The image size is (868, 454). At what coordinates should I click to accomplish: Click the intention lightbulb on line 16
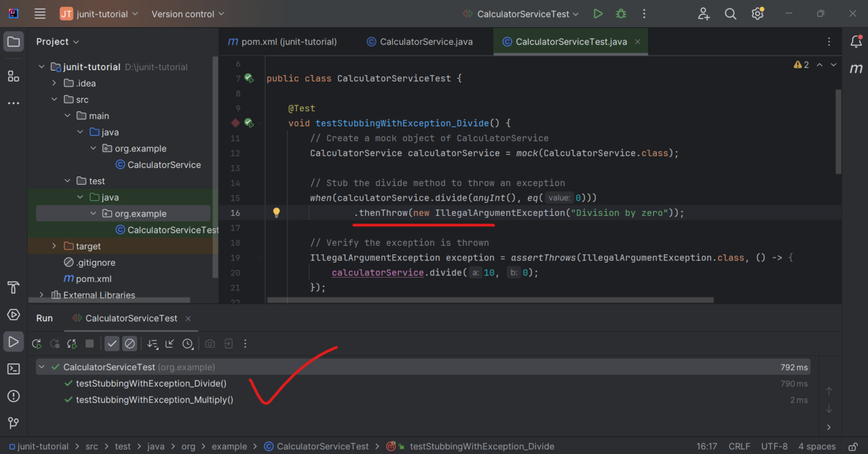pyautogui.click(x=276, y=213)
